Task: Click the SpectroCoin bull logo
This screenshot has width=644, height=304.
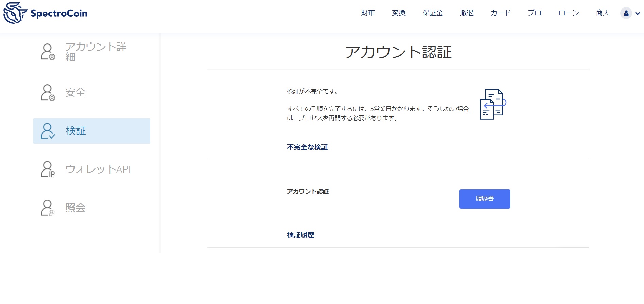Action: click(15, 13)
